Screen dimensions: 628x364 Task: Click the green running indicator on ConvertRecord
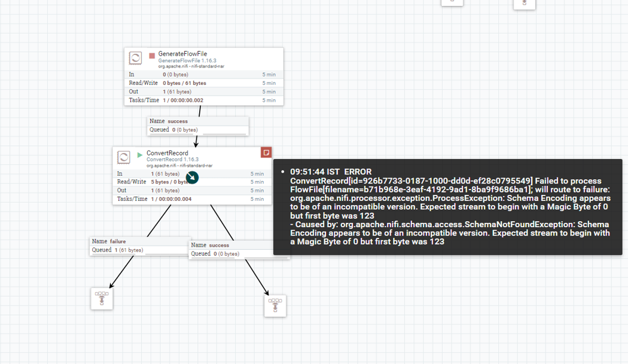(140, 155)
